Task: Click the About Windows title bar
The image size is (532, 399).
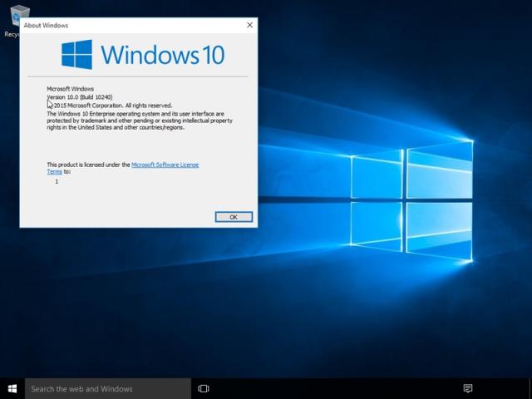Action: point(125,26)
